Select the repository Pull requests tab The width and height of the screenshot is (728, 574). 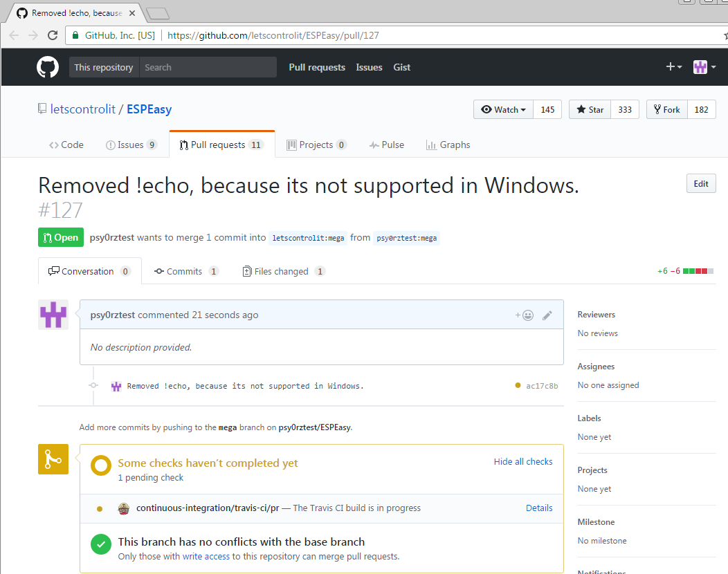coord(222,145)
